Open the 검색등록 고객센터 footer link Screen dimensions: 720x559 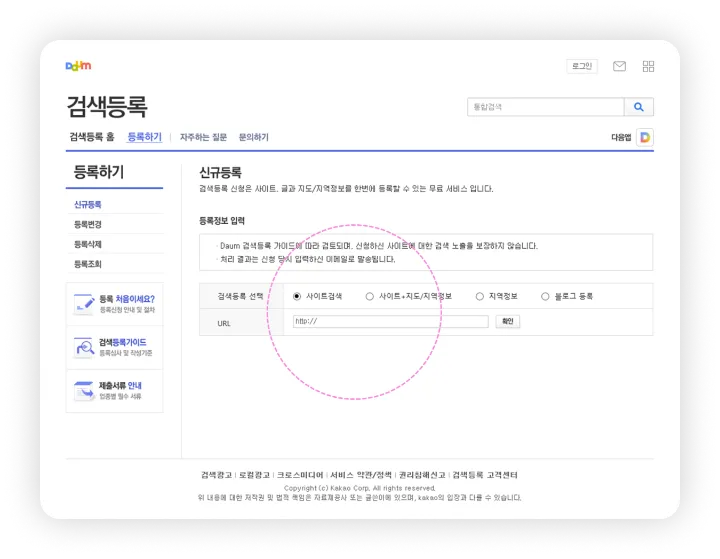485,475
